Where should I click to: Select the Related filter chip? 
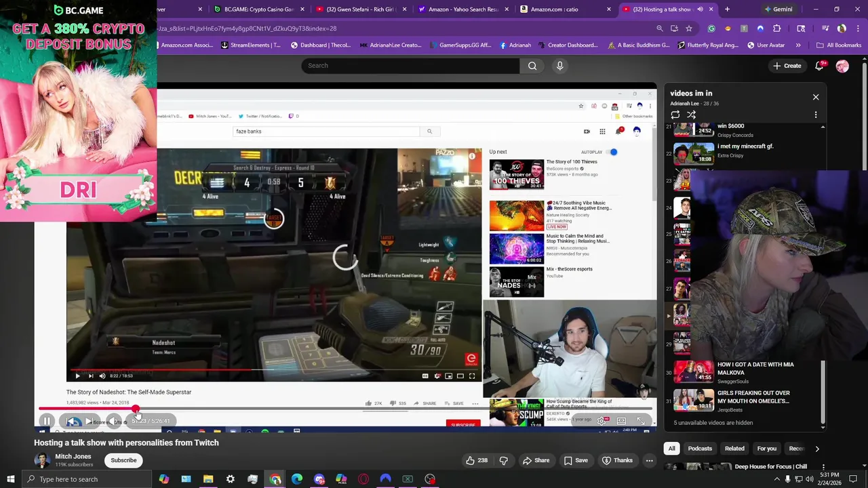pyautogui.click(x=734, y=449)
